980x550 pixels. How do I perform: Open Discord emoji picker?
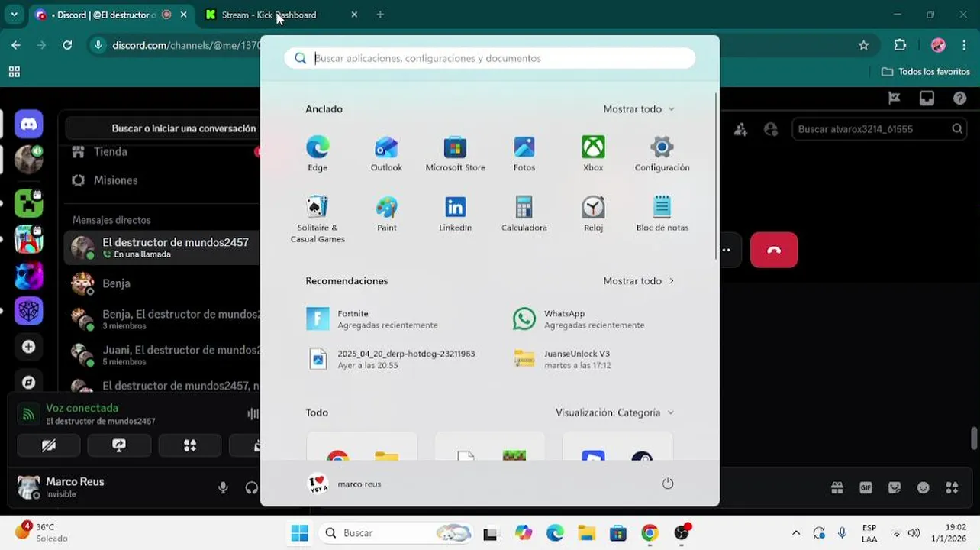point(924,487)
